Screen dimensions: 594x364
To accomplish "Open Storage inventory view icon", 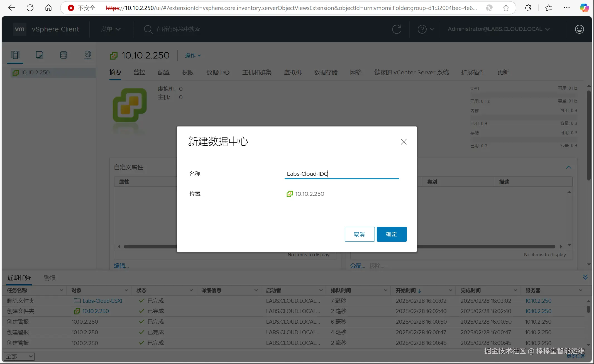I will [x=63, y=55].
